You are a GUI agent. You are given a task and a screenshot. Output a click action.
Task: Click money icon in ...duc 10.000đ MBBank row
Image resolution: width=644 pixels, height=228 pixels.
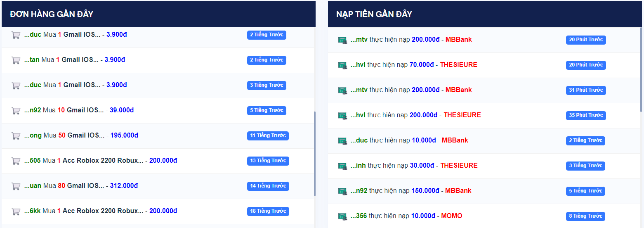tap(342, 141)
